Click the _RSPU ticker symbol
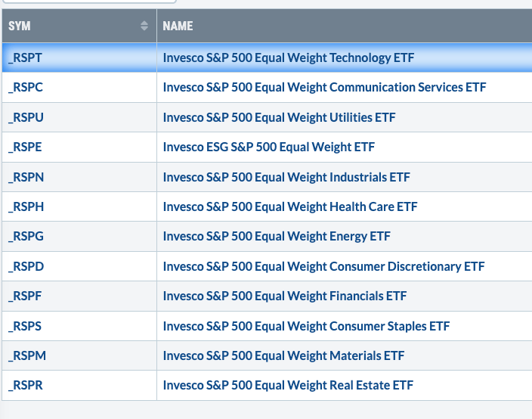This screenshot has height=419, width=532. point(26,117)
